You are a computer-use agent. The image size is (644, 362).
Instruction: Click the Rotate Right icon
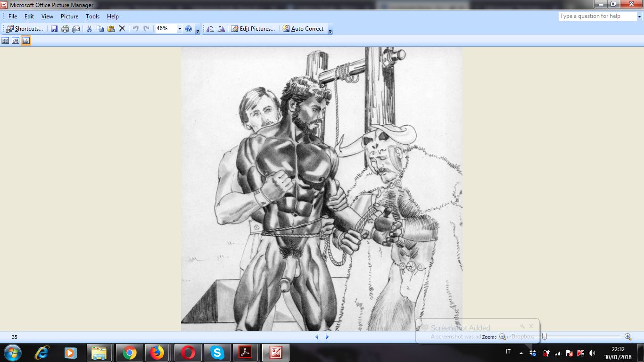click(221, 29)
